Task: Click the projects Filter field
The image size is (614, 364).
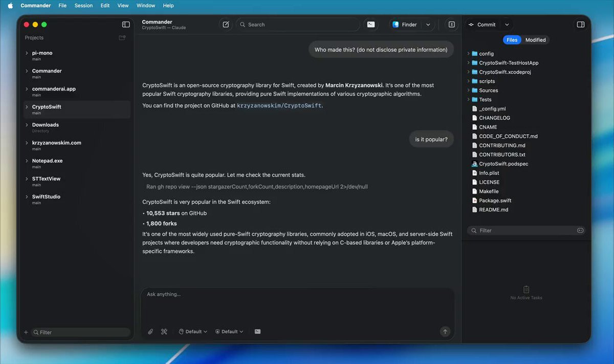Action: pyautogui.click(x=81, y=332)
